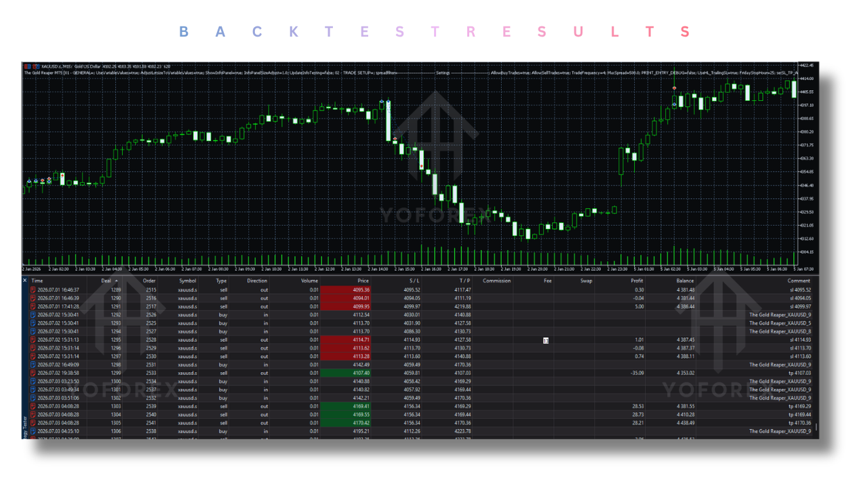Click the S/L value 4086.30

click(x=412, y=331)
